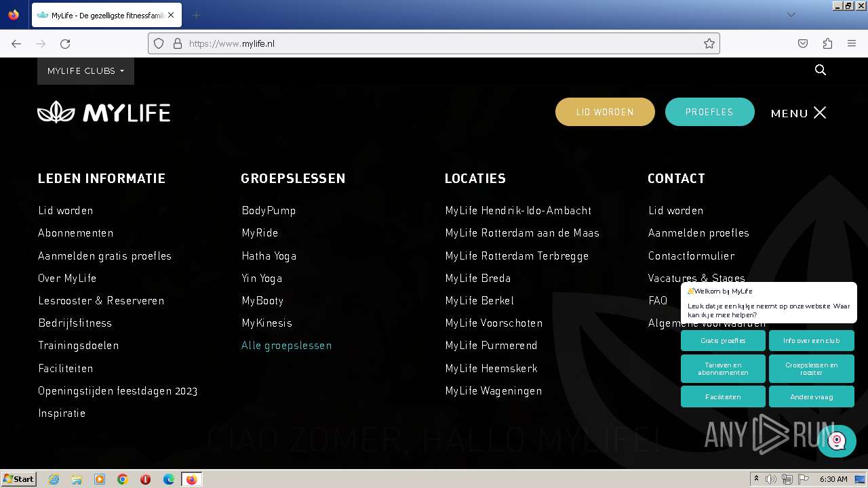
Task: Click the PROEFLES teal button
Action: 709,112
